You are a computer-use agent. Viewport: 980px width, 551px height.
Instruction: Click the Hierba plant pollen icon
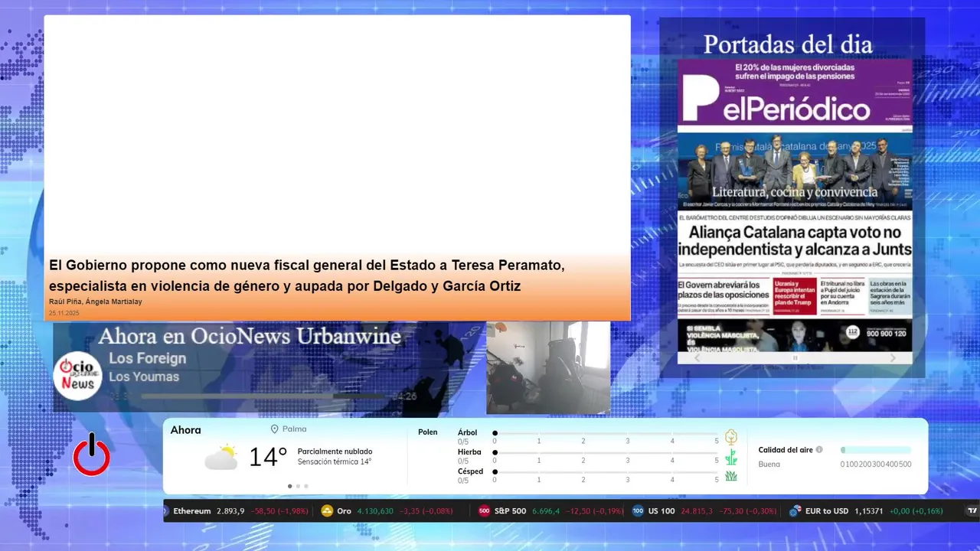(x=731, y=458)
